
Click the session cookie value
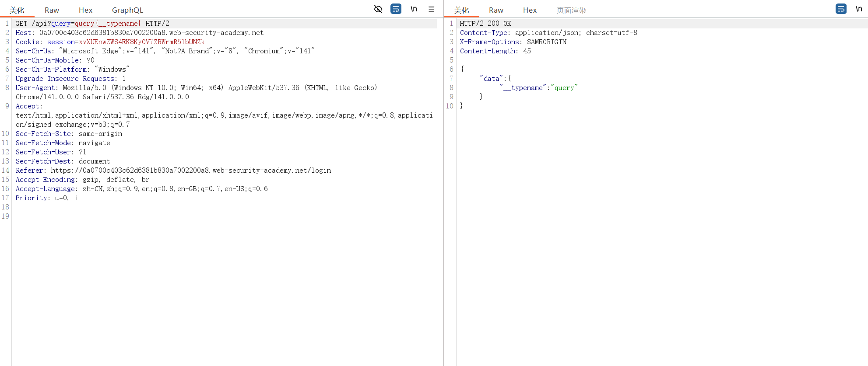click(141, 42)
